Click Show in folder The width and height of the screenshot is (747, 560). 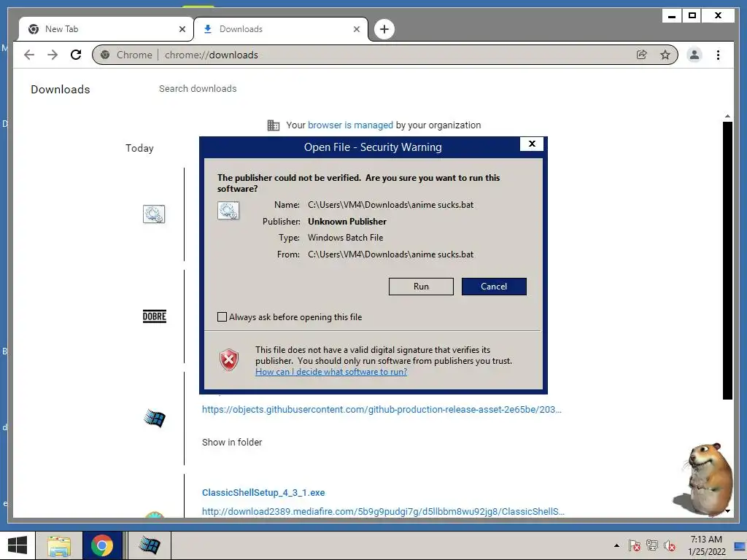pos(232,443)
